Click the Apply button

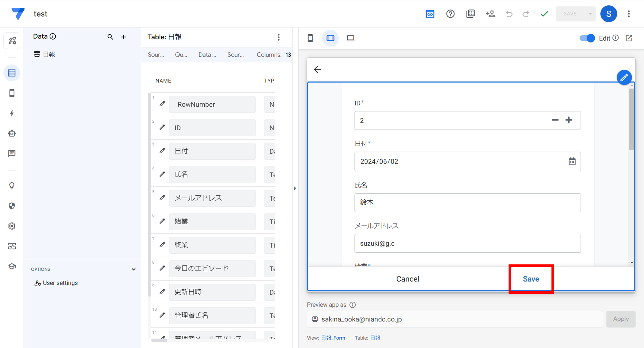click(x=621, y=319)
